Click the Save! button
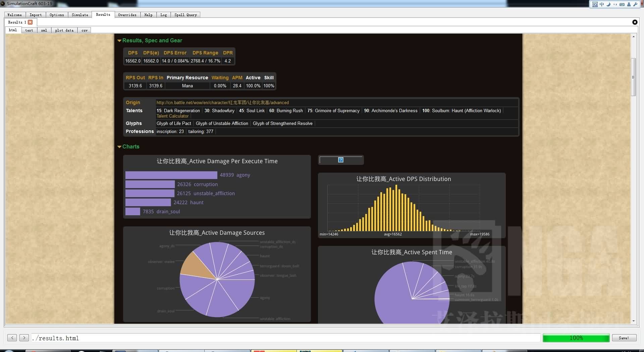This screenshot has width=644, height=352. coord(624,338)
